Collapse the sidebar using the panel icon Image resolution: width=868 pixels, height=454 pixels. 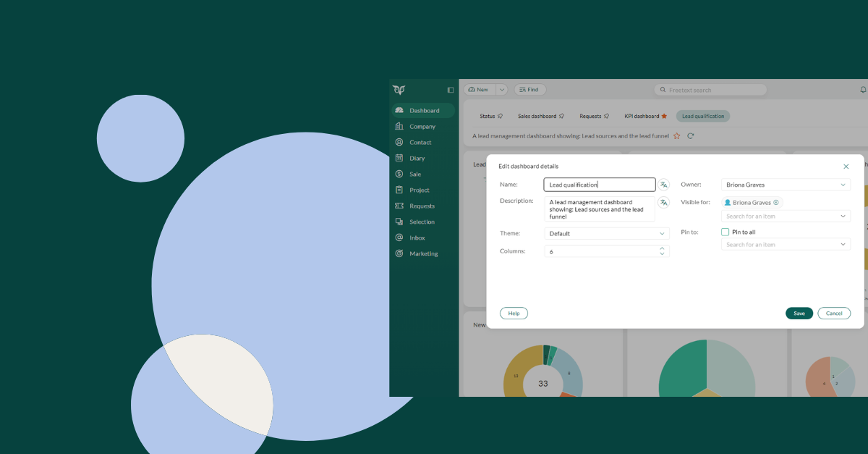(x=451, y=90)
